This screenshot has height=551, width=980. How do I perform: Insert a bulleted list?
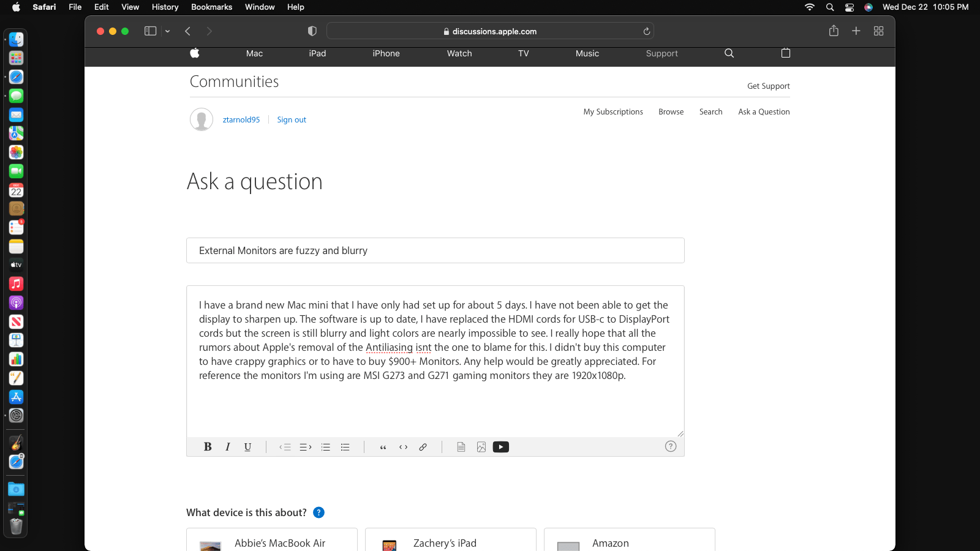click(x=345, y=447)
